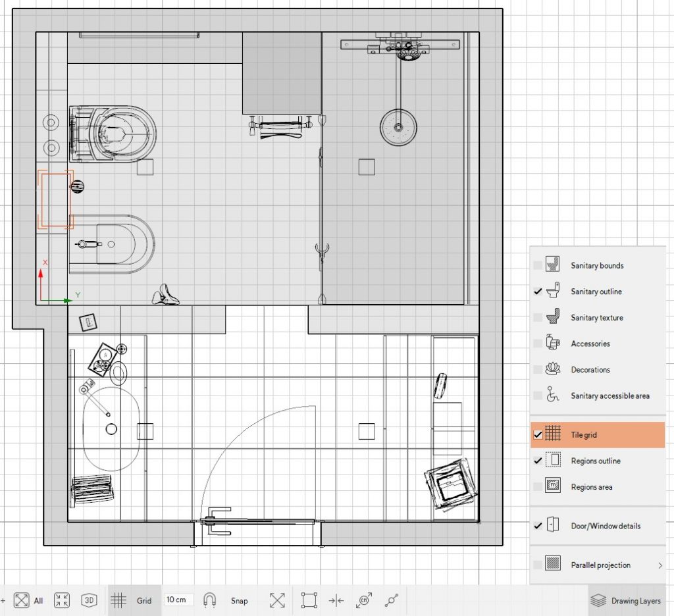Click the magnet Snap icon
Viewport: 674px width, 616px height.
click(x=209, y=600)
